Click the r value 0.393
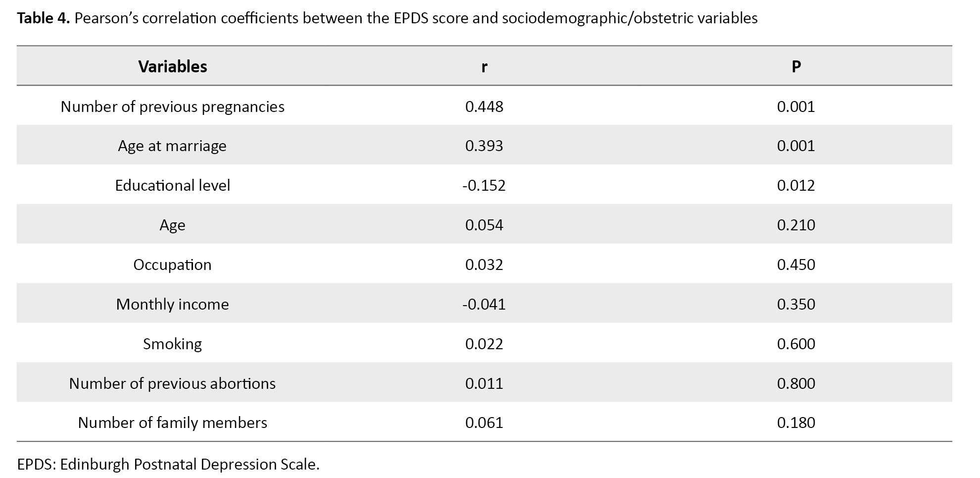 (484, 146)
